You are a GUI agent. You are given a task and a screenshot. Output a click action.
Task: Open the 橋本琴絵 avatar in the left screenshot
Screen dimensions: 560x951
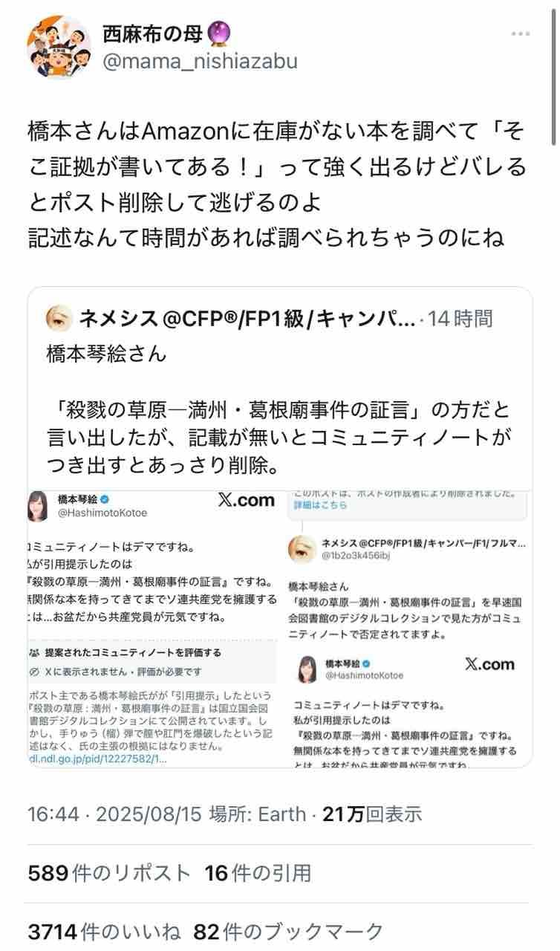pos(40,505)
